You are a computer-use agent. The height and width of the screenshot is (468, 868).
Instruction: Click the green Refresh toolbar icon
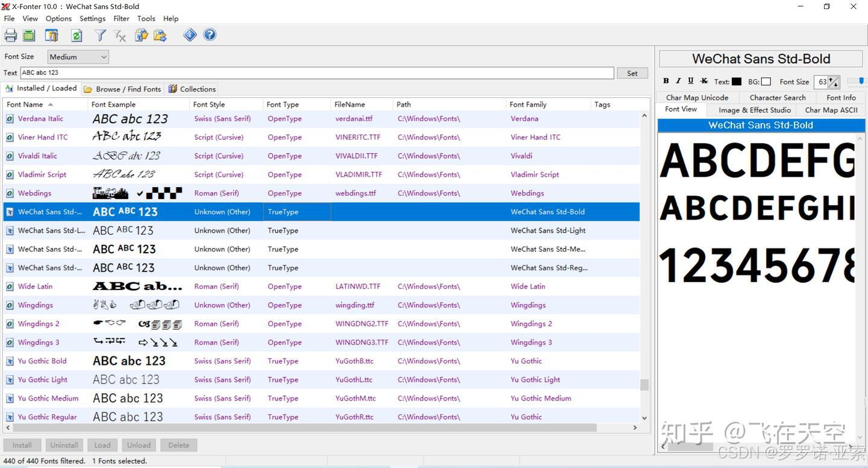pyautogui.click(x=77, y=36)
